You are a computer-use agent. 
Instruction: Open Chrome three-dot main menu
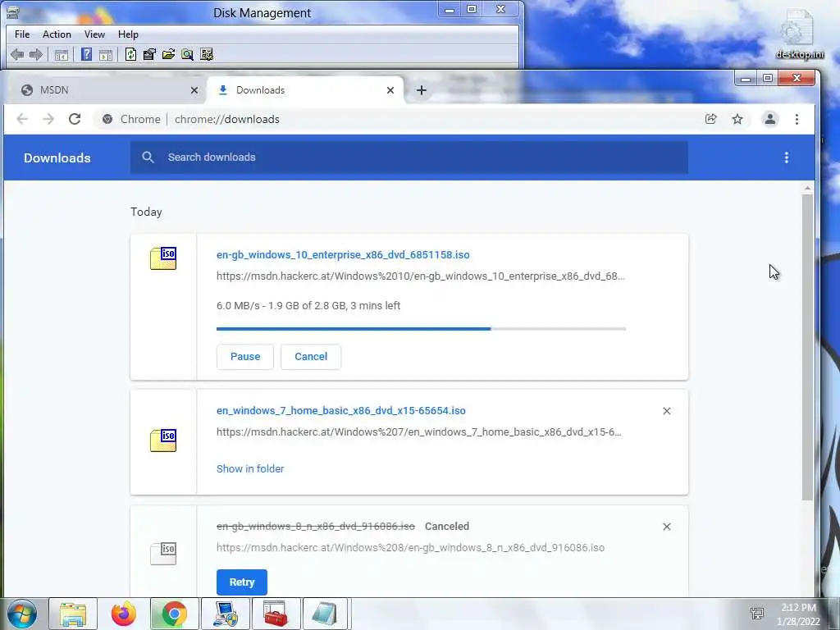tap(797, 119)
